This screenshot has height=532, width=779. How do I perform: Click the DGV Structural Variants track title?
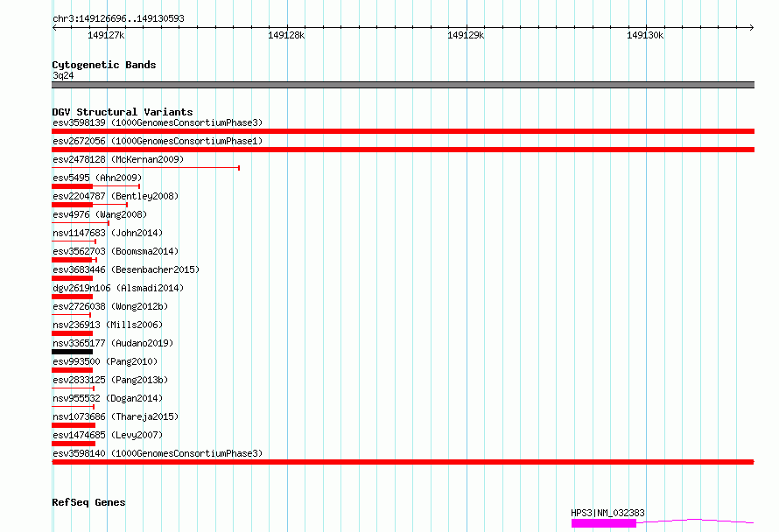[123, 112]
